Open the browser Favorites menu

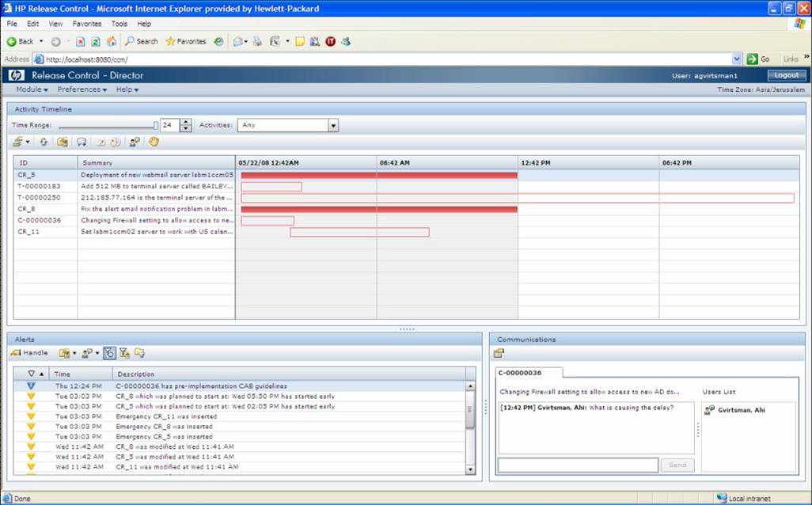point(87,24)
